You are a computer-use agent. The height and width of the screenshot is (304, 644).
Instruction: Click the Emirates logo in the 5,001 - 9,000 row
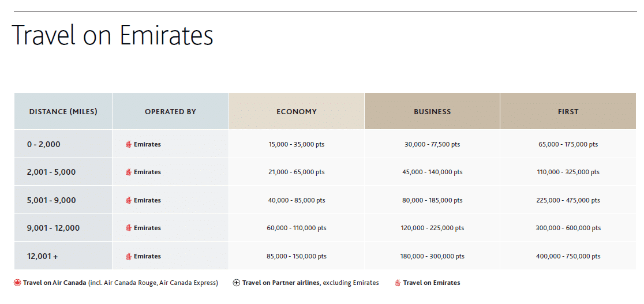(x=129, y=200)
